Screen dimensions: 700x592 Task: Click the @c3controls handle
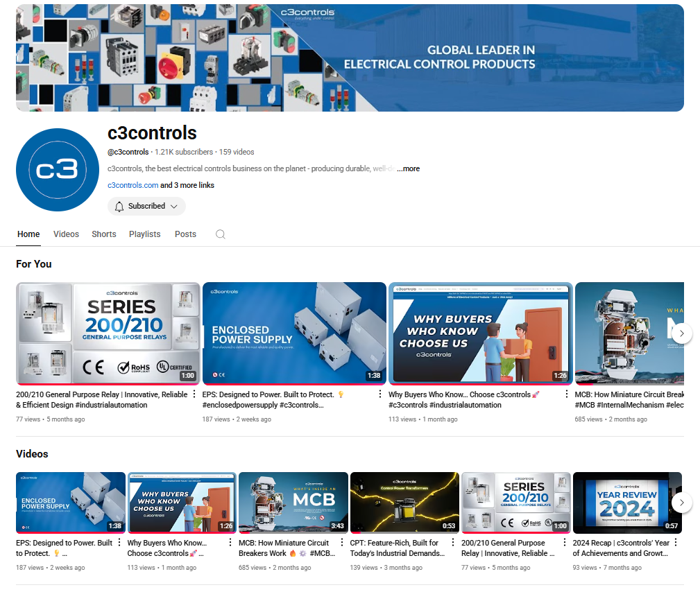[x=128, y=152]
